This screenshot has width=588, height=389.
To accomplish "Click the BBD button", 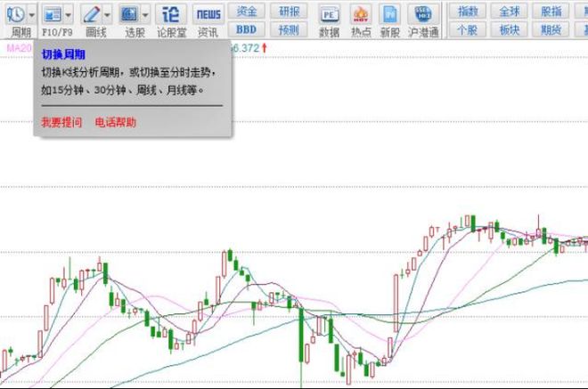I will tap(247, 29).
